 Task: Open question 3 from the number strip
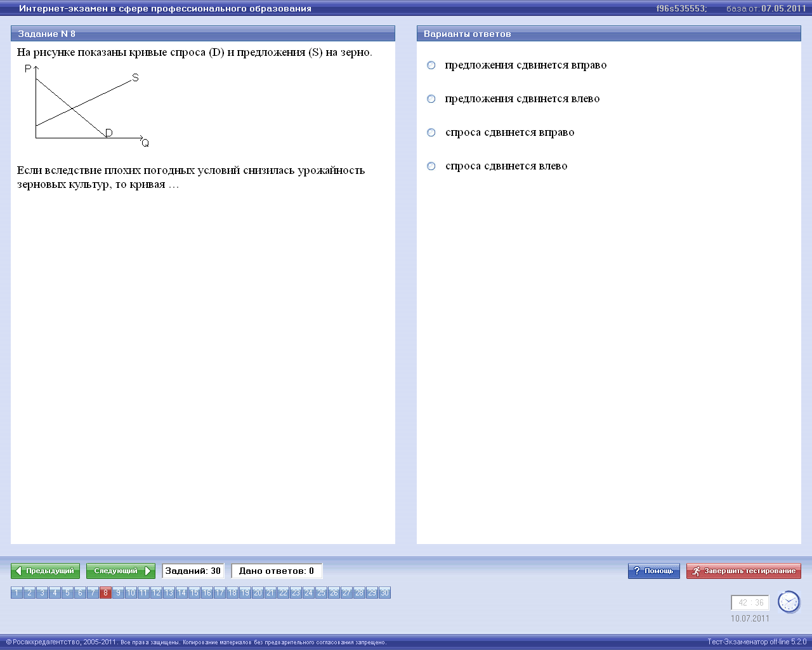click(42, 593)
